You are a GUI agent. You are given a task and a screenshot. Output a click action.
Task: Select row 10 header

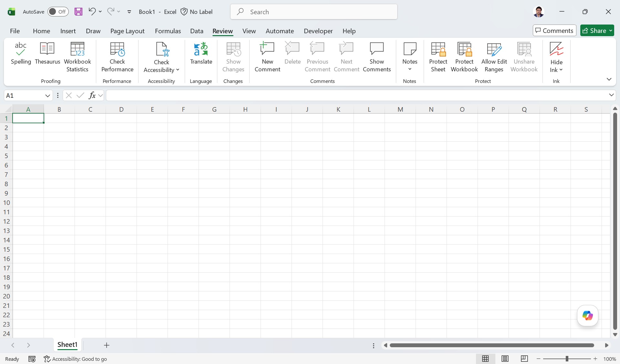(6, 203)
